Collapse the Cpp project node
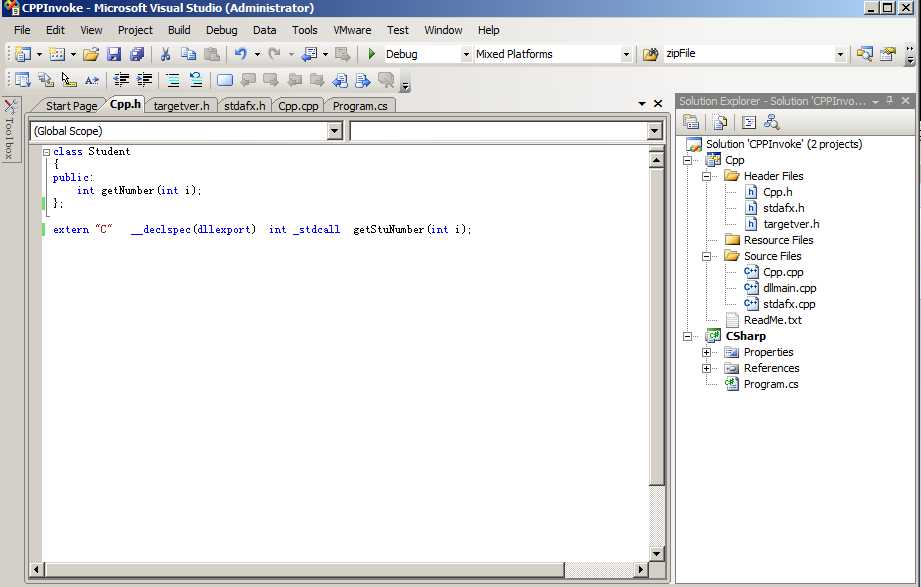921x587 pixels. 687,160
